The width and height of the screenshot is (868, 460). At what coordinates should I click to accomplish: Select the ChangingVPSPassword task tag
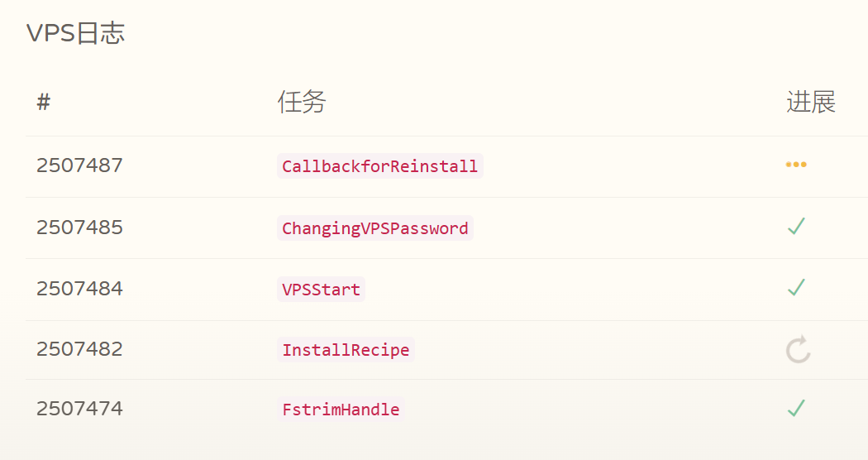point(375,228)
